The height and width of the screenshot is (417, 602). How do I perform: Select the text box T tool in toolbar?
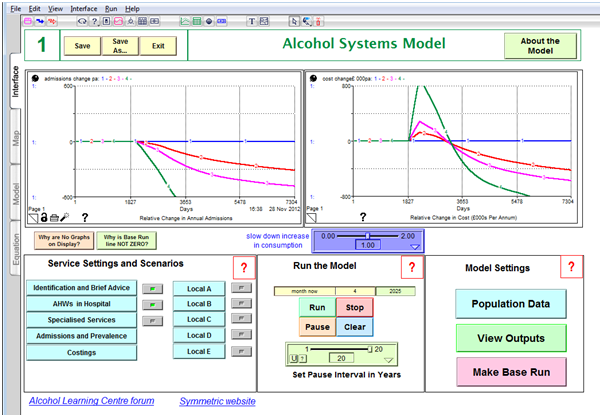[251, 21]
